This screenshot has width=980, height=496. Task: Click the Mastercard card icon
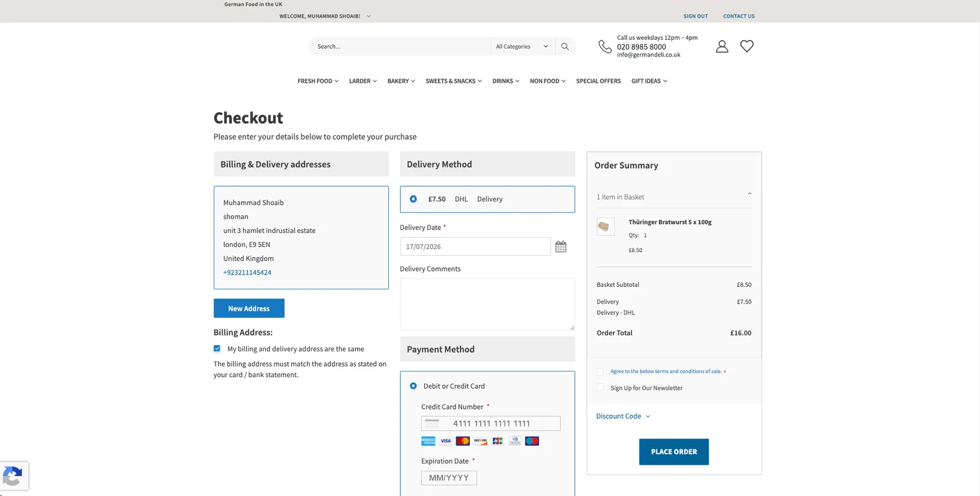[463, 441]
